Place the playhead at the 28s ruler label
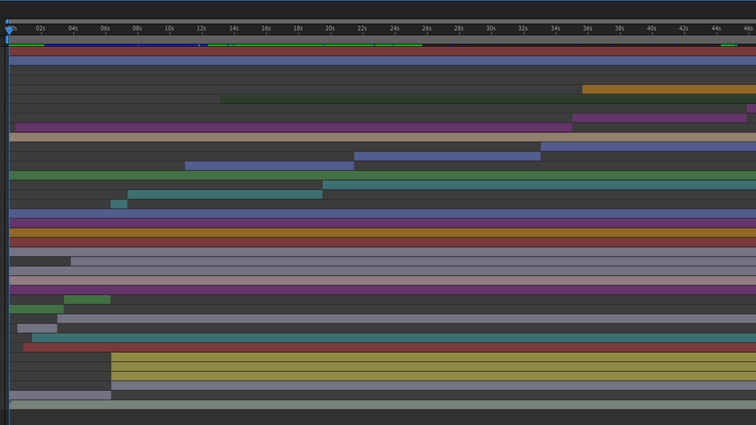 click(x=459, y=28)
